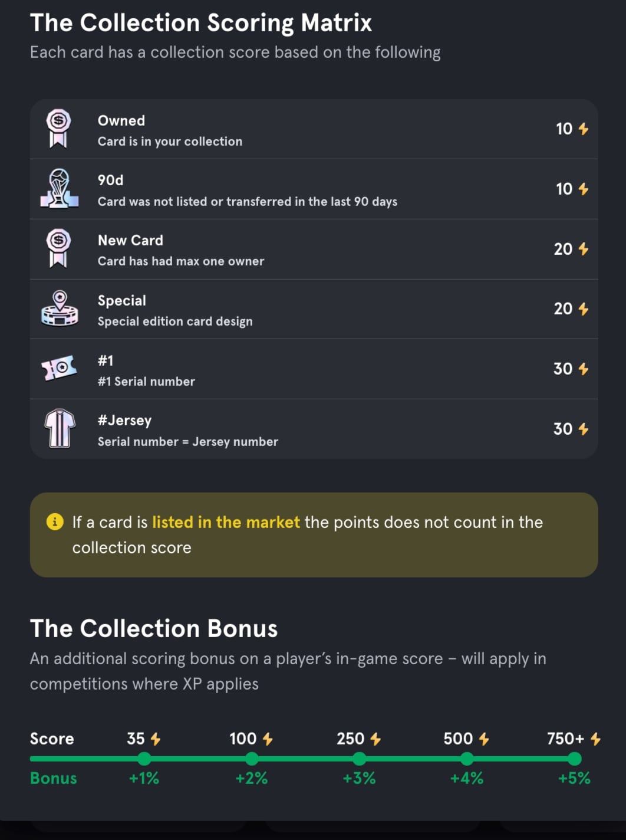Image resolution: width=626 pixels, height=840 pixels.
Task: Click the #Jersey shirt icon
Action: point(59,429)
